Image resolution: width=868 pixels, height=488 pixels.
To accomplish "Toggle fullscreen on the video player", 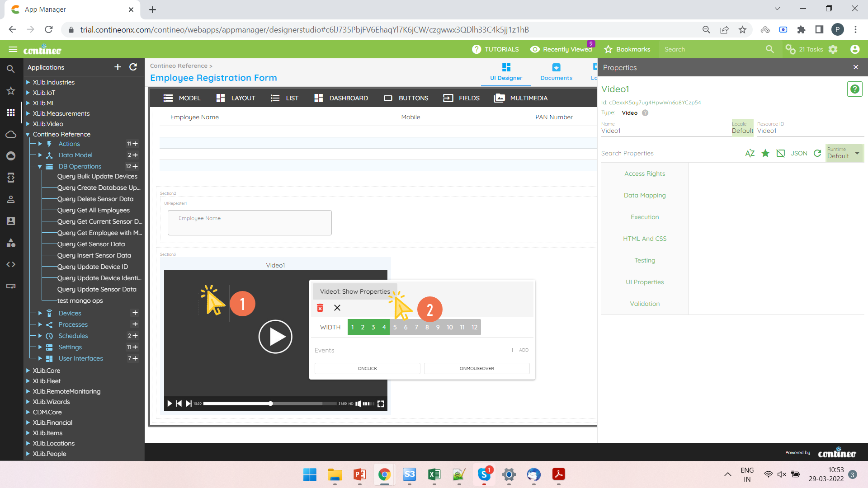I will coord(381,404).
